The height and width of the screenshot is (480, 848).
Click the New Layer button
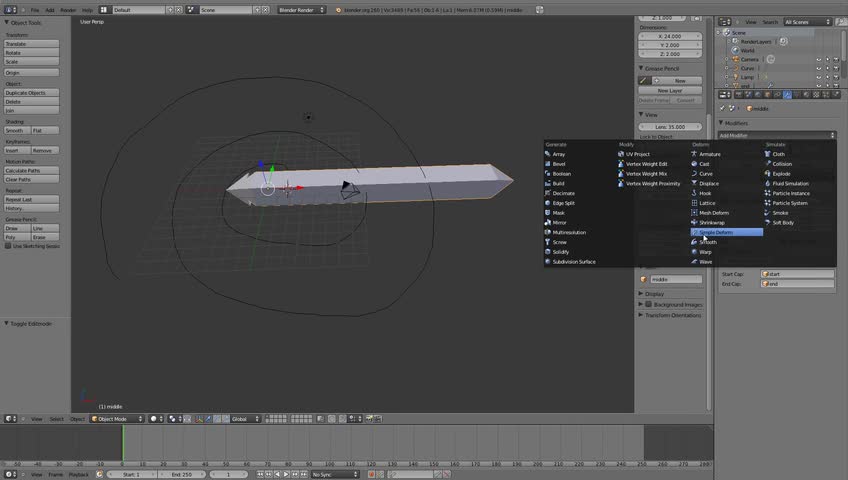(669, 90)
